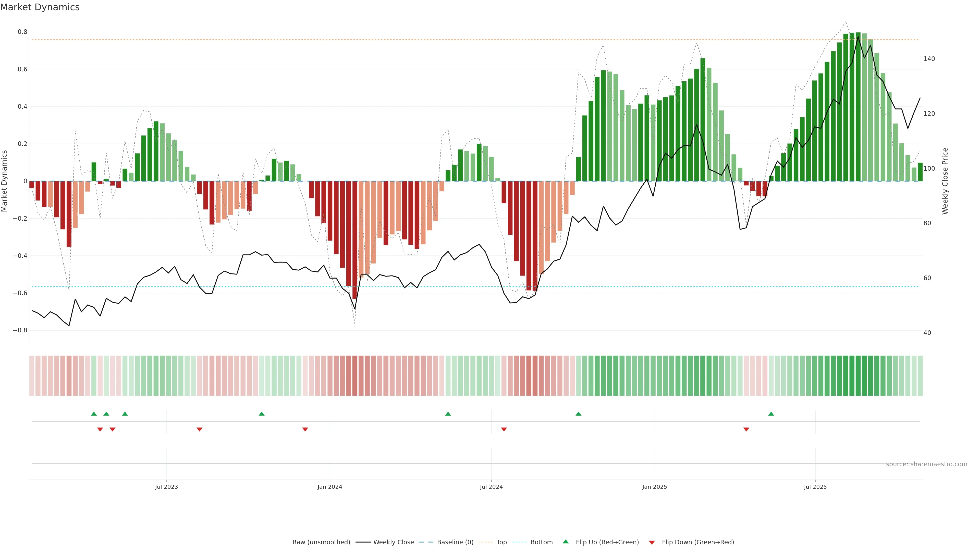Toggle the Baseline (0) legend entry
The height and width of the screenshot is (551, 980).
[x=455, y=542]
